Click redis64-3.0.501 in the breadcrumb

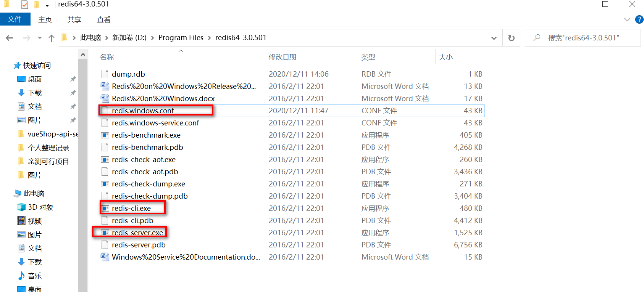point(241,38)
